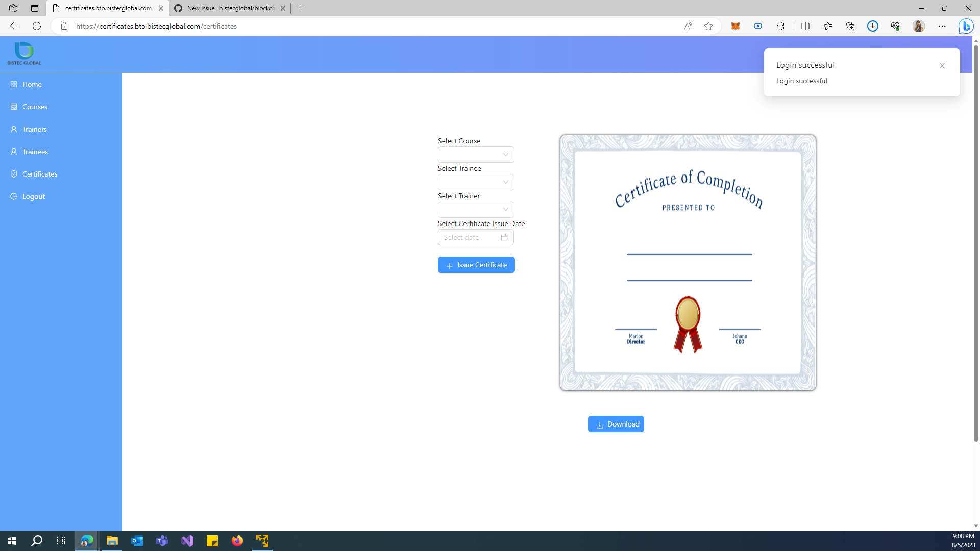The image size is (980, 551).
Task: Click the Issue Certificate button
Action: (476, 265)
